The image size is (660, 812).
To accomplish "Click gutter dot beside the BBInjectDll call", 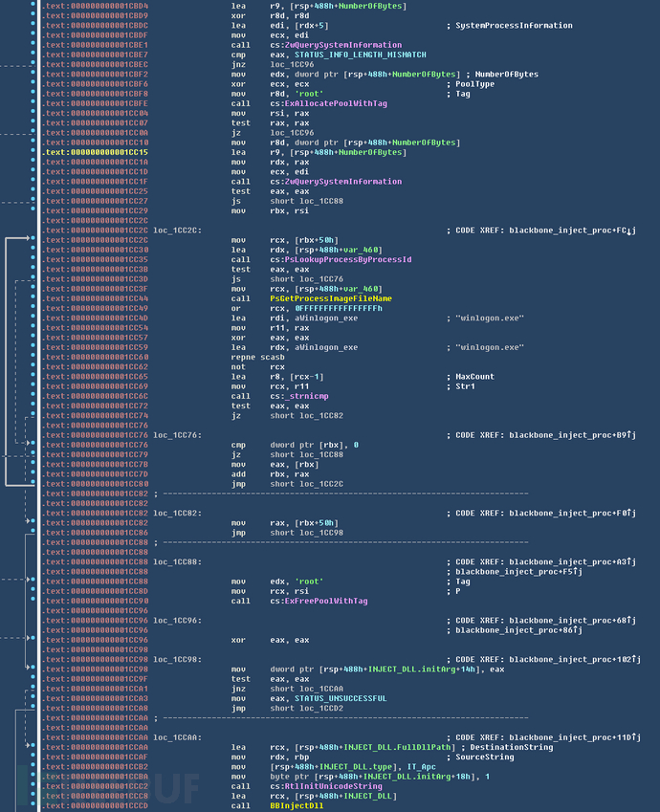I will tap(33, 806).
